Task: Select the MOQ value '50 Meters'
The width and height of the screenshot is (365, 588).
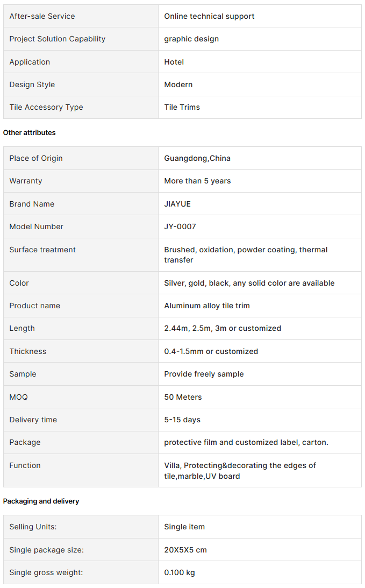Action: 183,397
